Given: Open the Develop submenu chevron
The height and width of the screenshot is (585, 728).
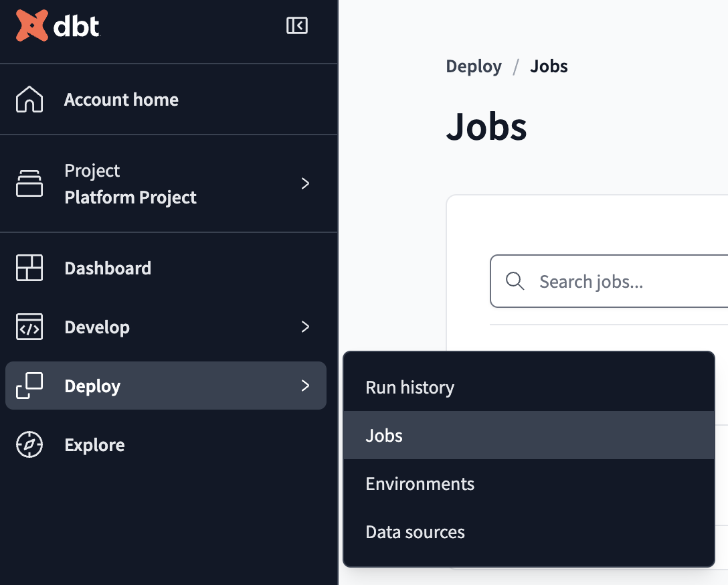Looking at the screenshot, I should 305,327.
